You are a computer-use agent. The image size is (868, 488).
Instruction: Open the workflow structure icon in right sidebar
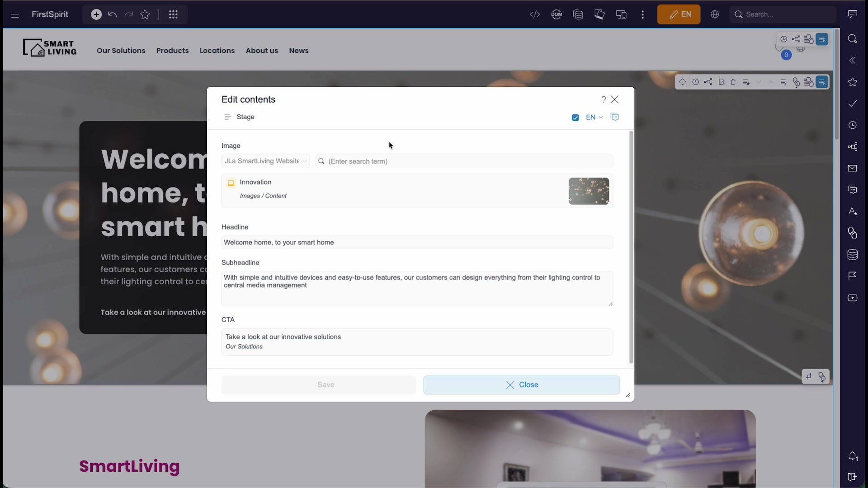click(x=853, y=146)
